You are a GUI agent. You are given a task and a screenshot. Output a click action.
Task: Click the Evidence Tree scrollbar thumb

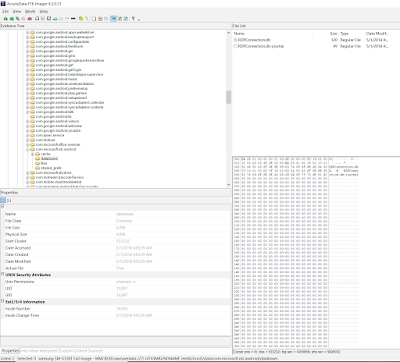coord(228,97)
